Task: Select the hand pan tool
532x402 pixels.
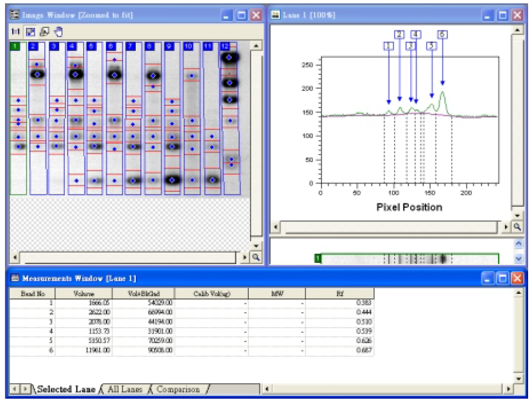Action: (x=59, y=31)
